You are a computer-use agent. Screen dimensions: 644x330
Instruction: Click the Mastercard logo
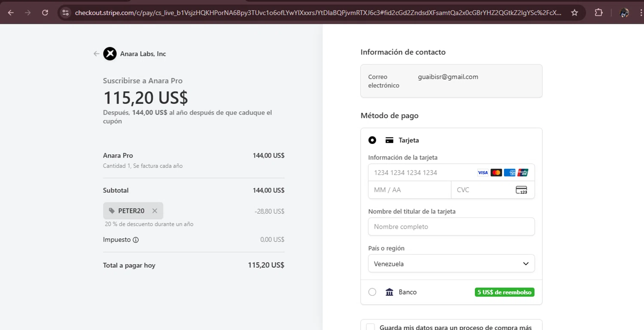pyautogui.click(x=496, y=173)
